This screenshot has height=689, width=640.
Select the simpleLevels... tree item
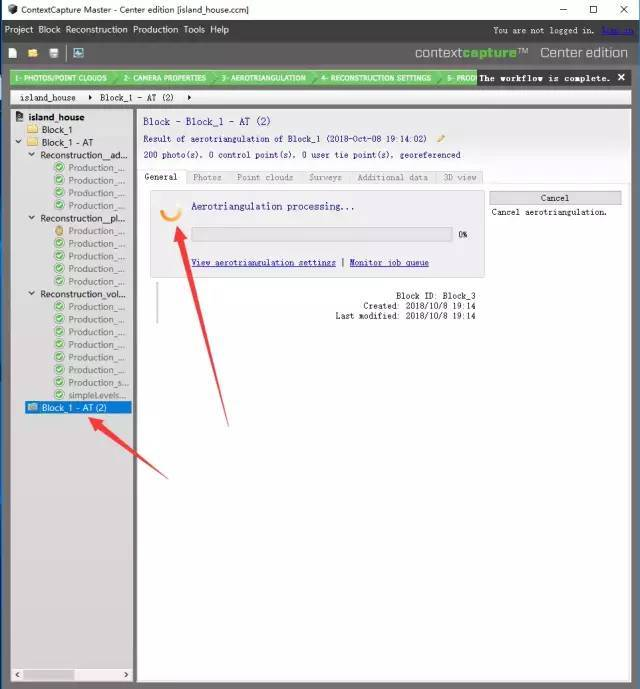[97, 395]
